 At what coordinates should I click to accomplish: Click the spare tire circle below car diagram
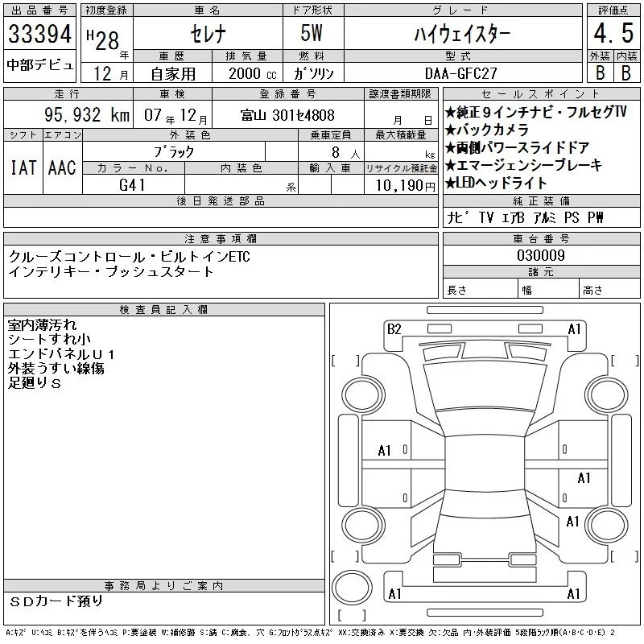352,588
